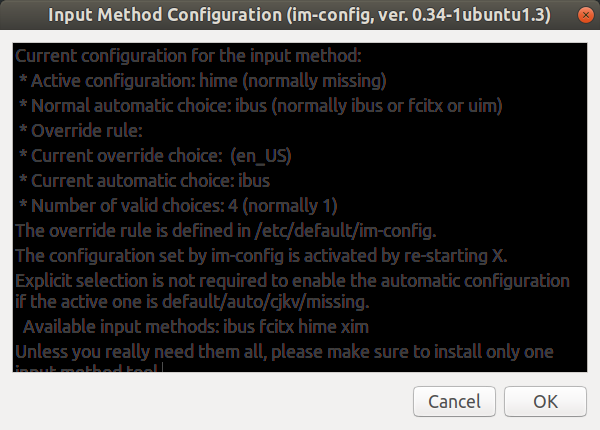
Task: Click the 'default/auto/cjkv/missing' text line
Action: point(192,302)
